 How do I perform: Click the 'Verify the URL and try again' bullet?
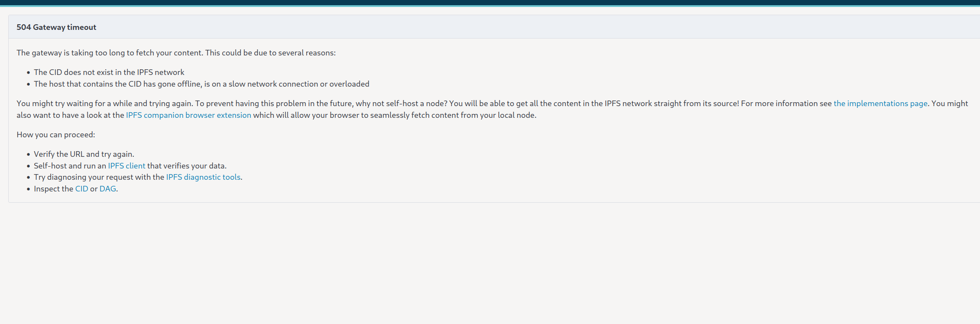(x=84, y=154)
